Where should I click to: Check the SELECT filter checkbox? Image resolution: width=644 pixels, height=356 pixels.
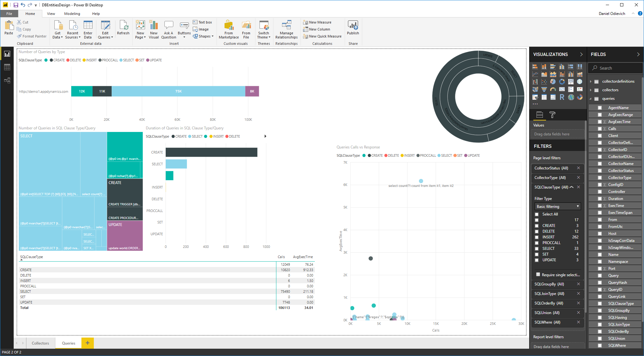pos(537,249)
